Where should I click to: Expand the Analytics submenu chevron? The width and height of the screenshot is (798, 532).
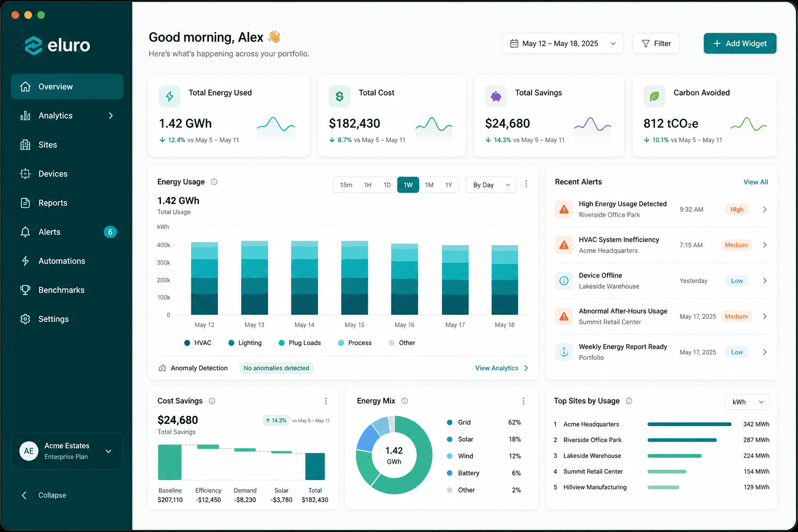111,115
